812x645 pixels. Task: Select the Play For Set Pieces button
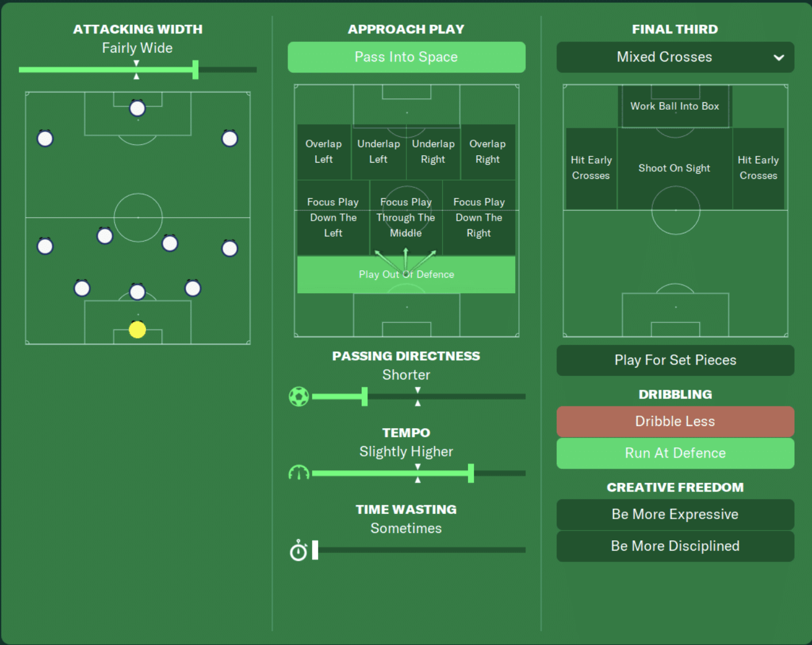click(675, 360)
